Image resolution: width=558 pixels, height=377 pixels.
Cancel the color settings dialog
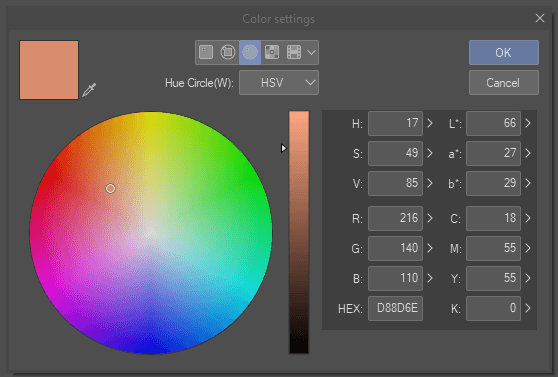[x=504, y=83]
